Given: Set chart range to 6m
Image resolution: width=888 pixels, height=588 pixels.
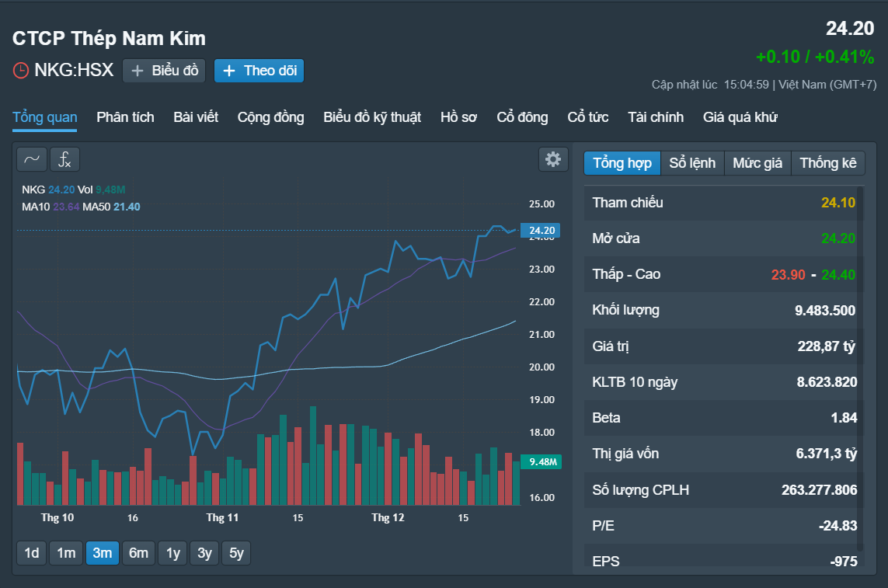Looking at the screenshot, I should tap(138, 553).
